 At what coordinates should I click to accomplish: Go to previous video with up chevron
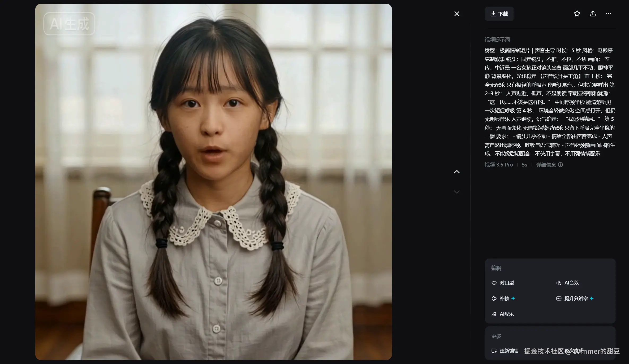(x=457, y=172)
